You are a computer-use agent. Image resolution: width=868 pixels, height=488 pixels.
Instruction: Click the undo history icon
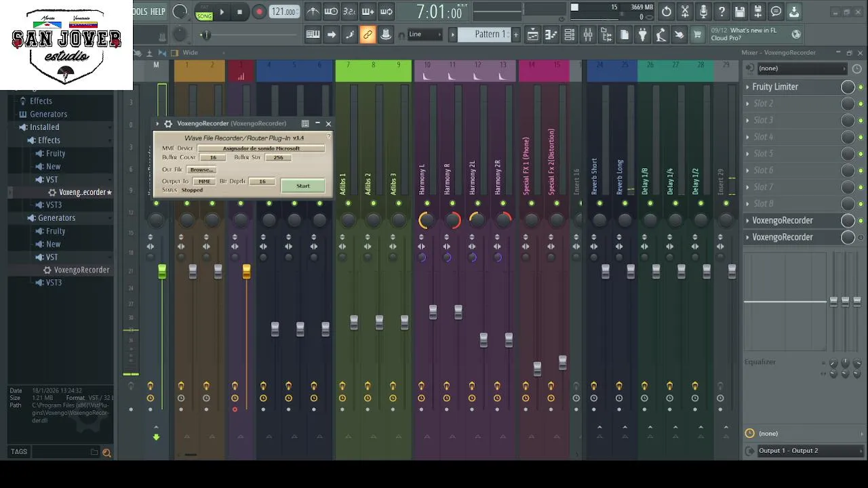667,12
